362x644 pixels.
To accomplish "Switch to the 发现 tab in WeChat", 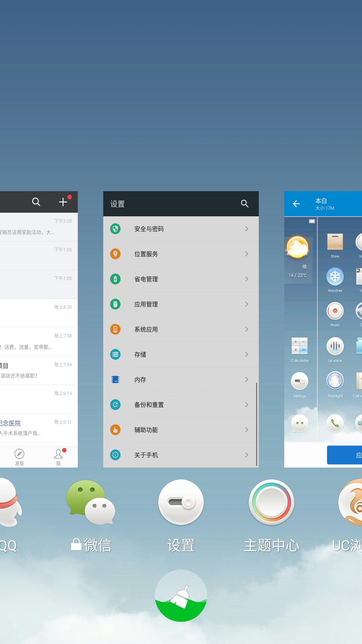I will pyautogui.click(x=19, y=457).
